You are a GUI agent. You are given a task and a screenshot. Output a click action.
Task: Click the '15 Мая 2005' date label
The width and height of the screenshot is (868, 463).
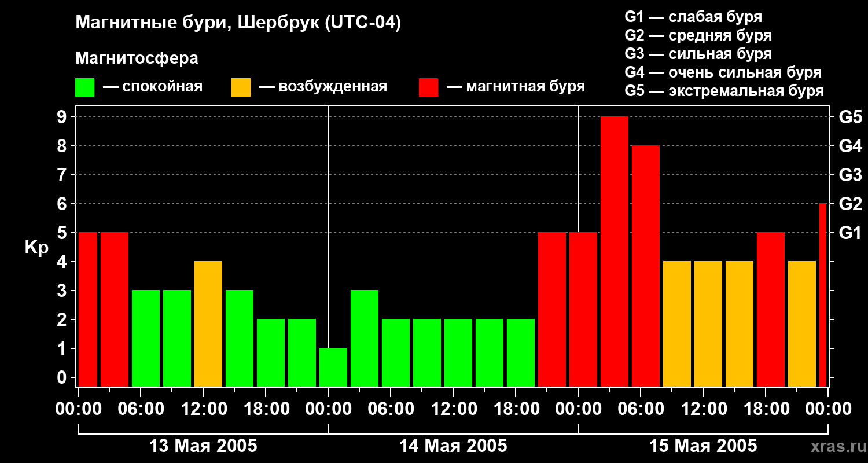703,446
